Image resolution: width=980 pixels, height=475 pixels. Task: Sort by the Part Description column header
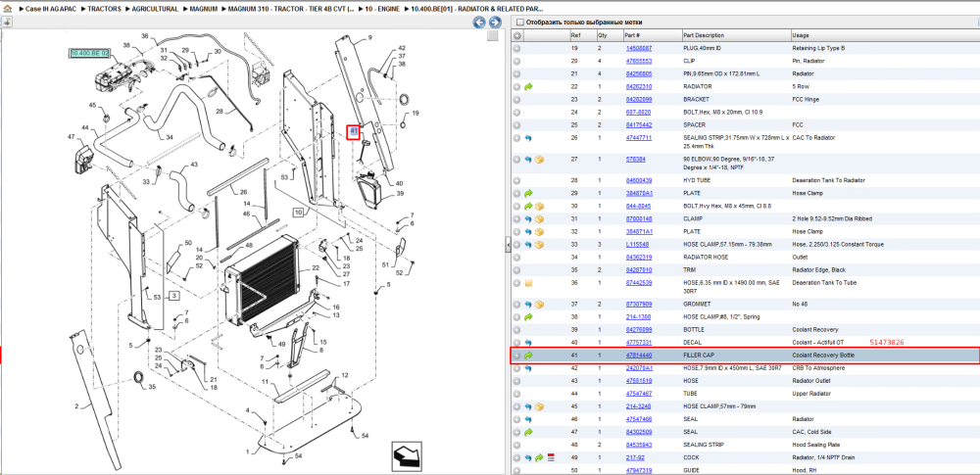coord(704,35)
